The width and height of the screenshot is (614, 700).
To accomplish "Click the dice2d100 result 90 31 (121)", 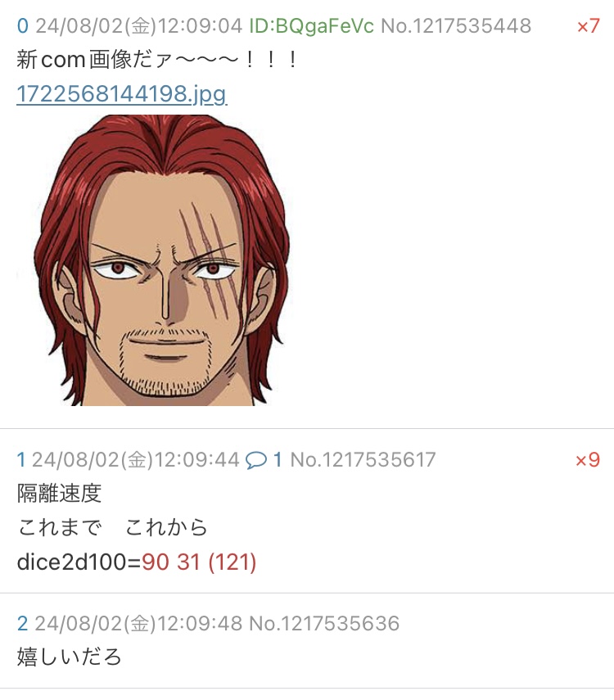I will [199, 562].
